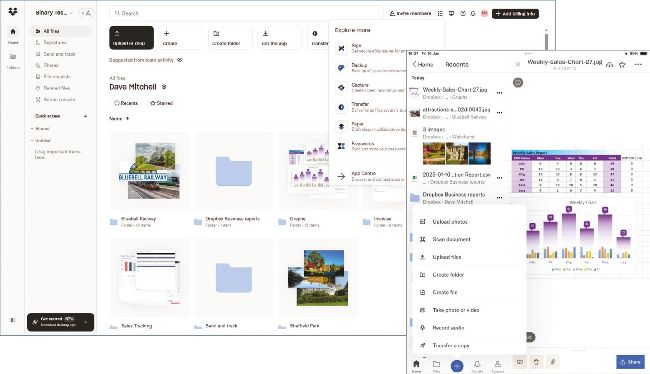Open more options for Weekly-Sales-Chart-27.jpg row
Viewport: 650px width, 374px height.
point(500,93)
